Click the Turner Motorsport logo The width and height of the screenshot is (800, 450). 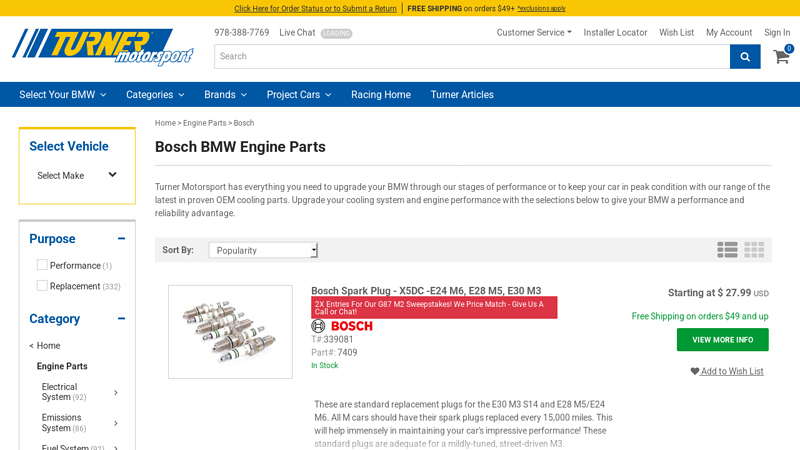click(x=103, y=47)
